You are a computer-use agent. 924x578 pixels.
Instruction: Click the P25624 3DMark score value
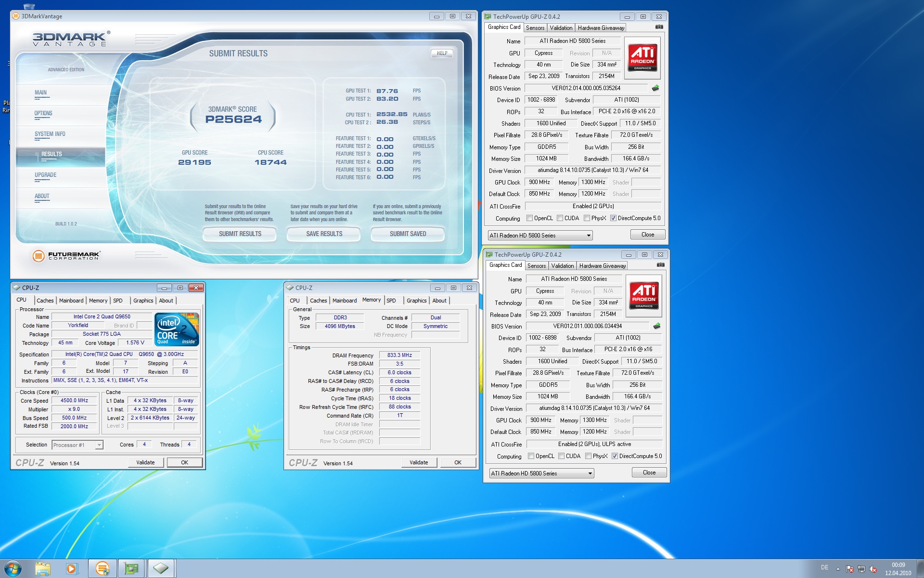pyautogui.click(x=233, y=119)
